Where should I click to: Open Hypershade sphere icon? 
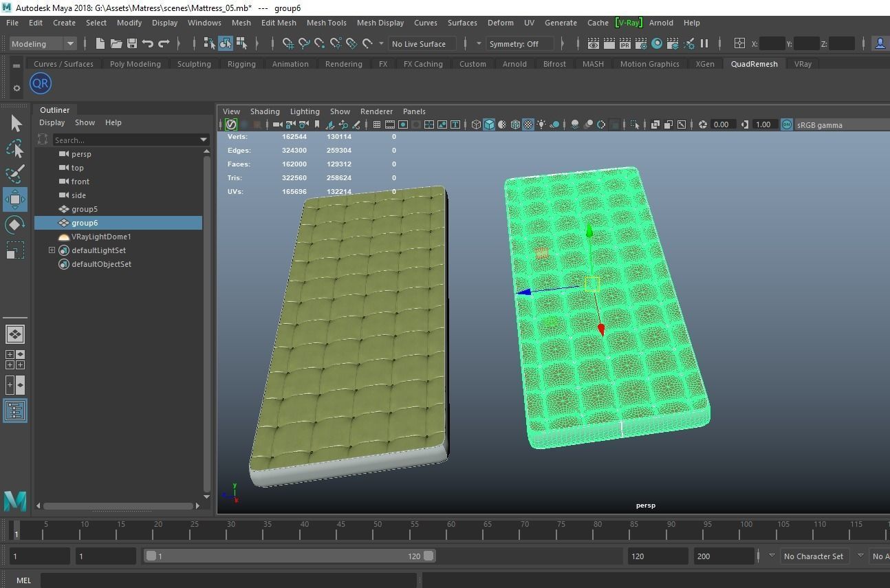pos(657,43)
